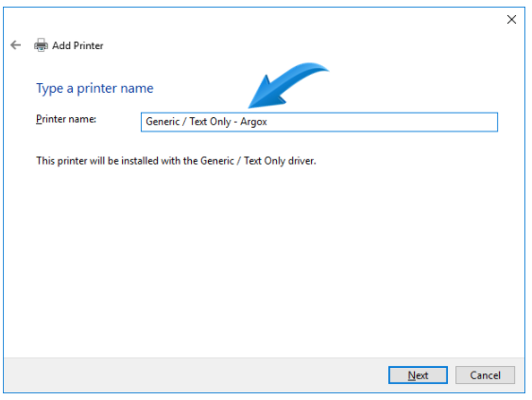Click the word driver in the description
Screen dimensions: 532x400
tap(301, 161)
